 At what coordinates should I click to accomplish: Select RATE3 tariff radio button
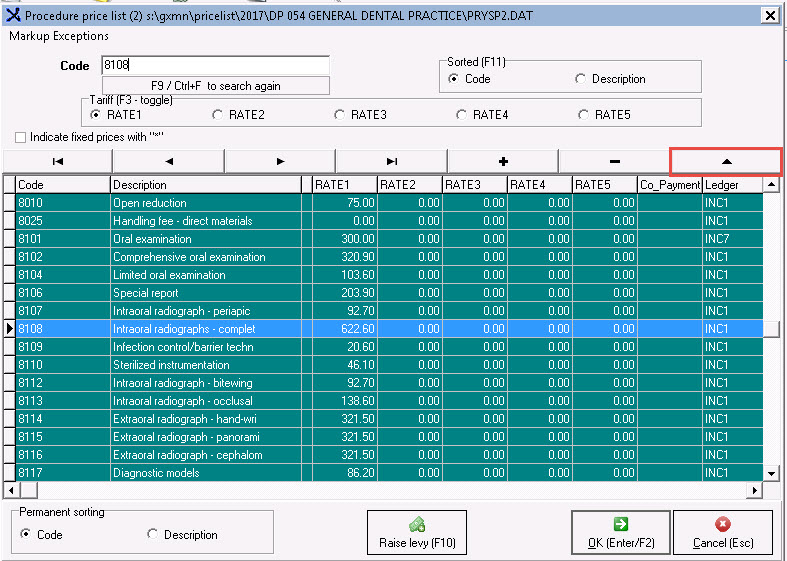[x=340, y=115]
